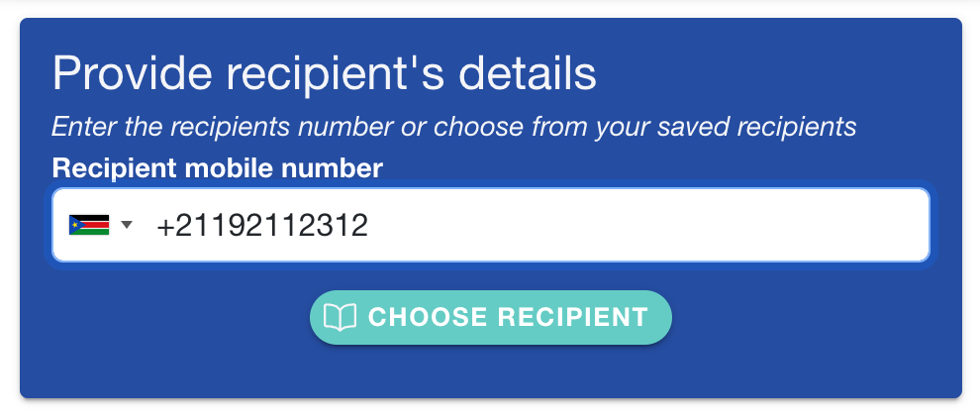Expand the country code dropdown arrow
Screen dimensions: 980x420
127,226
